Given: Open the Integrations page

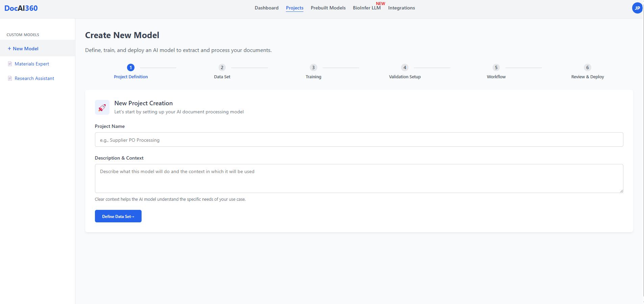Looking at the screenshot, I should [x=401, y=7].
